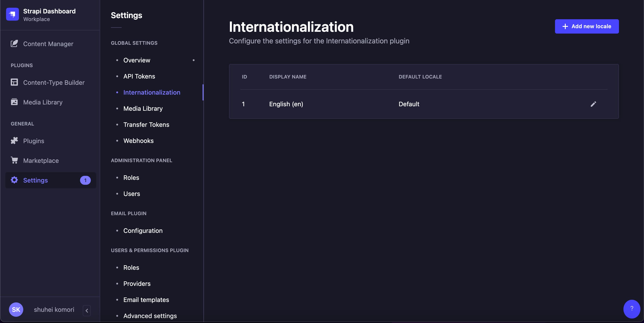Select Settings in the main sidebar
This screenshot has width=644, height=323.
[x=51, y=180]
